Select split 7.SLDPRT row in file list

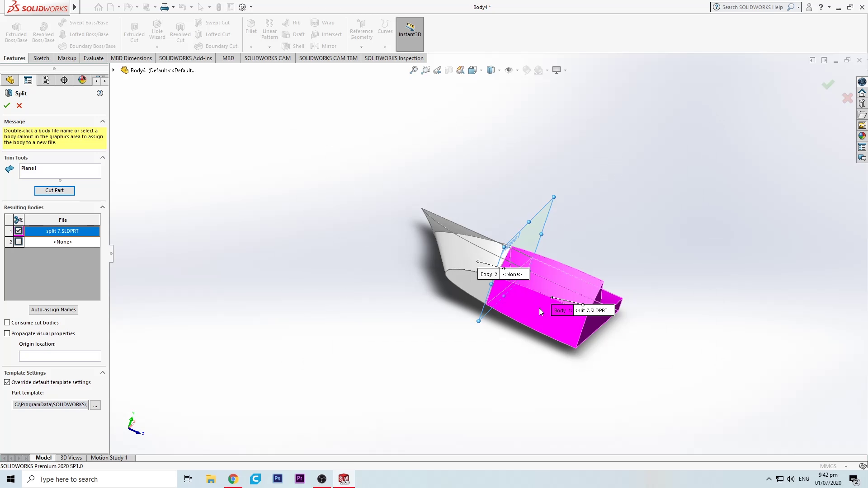point(62,231)
